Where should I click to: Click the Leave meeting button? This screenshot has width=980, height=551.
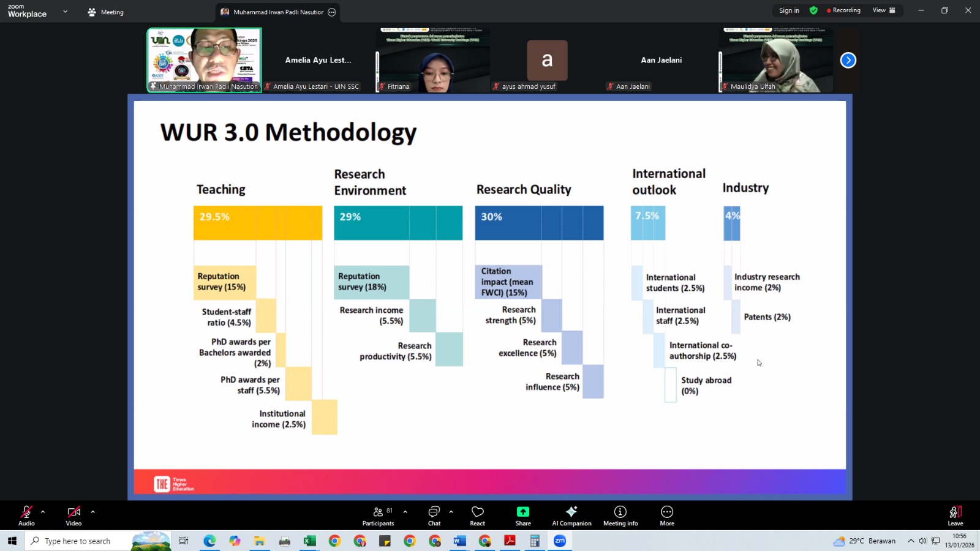(955, 515)
